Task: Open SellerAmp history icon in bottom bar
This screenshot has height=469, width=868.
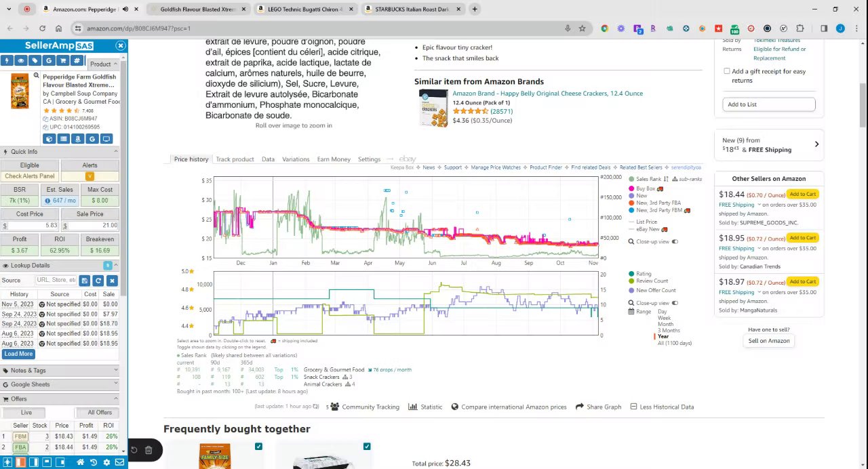Action: (x=93, y=462)
